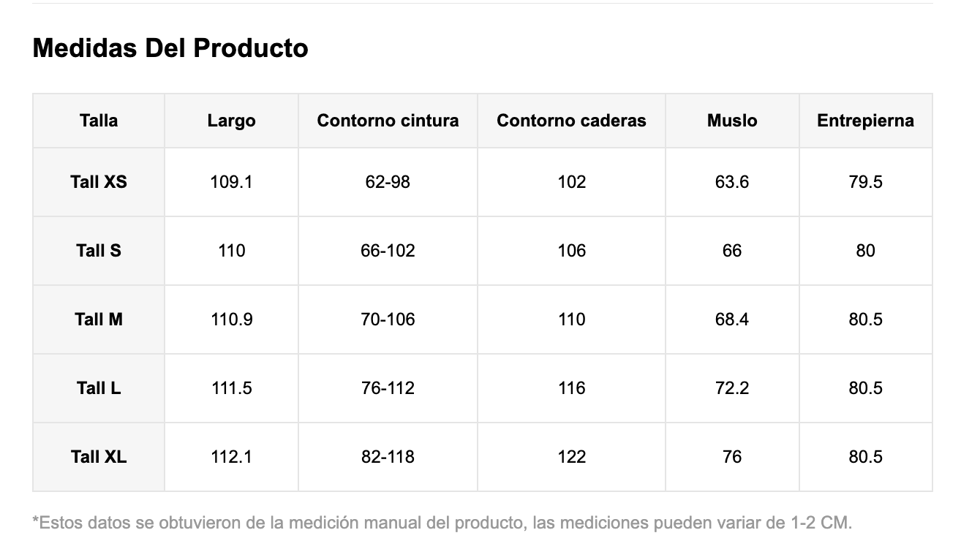Screen dimensions: 961x560
Task: Click the Talla column header
Action: click(x=99, y=121)
